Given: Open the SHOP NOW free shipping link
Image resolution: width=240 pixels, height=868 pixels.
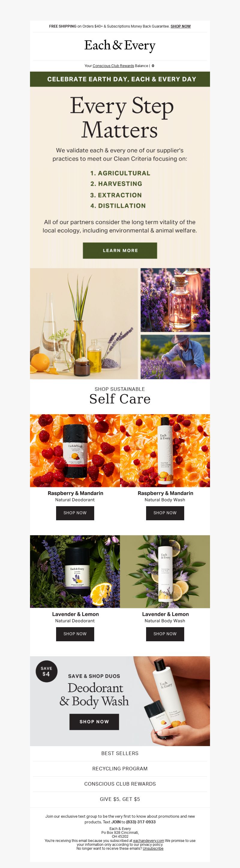Looking at the screenshot, I should [x=181, y=26].
